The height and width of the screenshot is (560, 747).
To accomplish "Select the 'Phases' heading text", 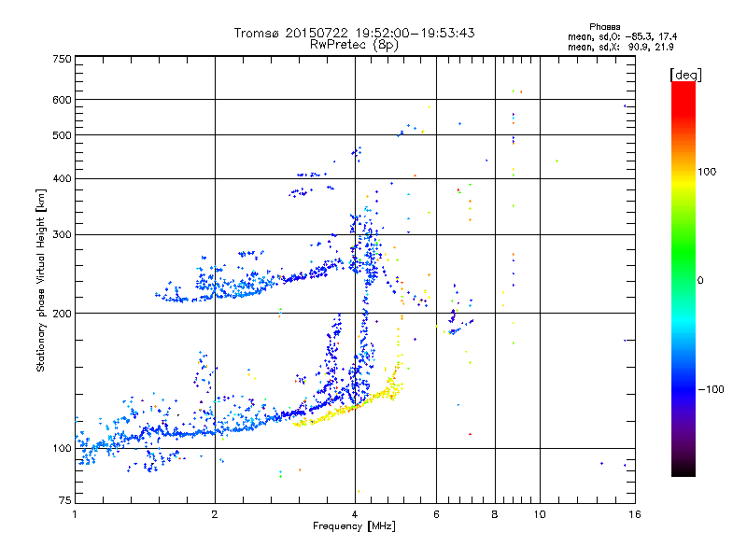I will (x=604, y=27).
